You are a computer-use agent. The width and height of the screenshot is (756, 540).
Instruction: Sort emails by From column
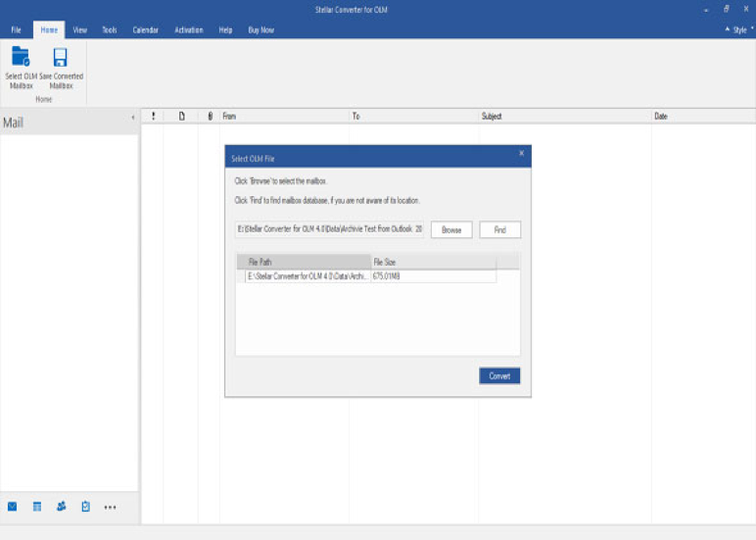(x=284, y=116)
